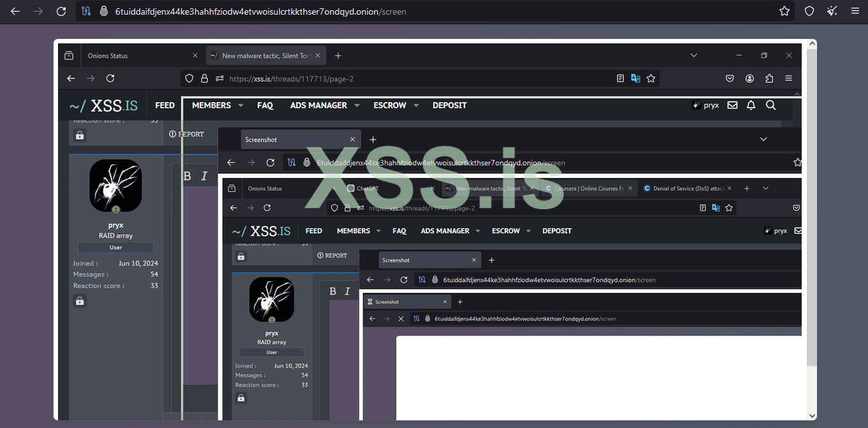Open new tab in the two-tab xss.is window
This screenshot has width=868, height=428.
[338, 55]
